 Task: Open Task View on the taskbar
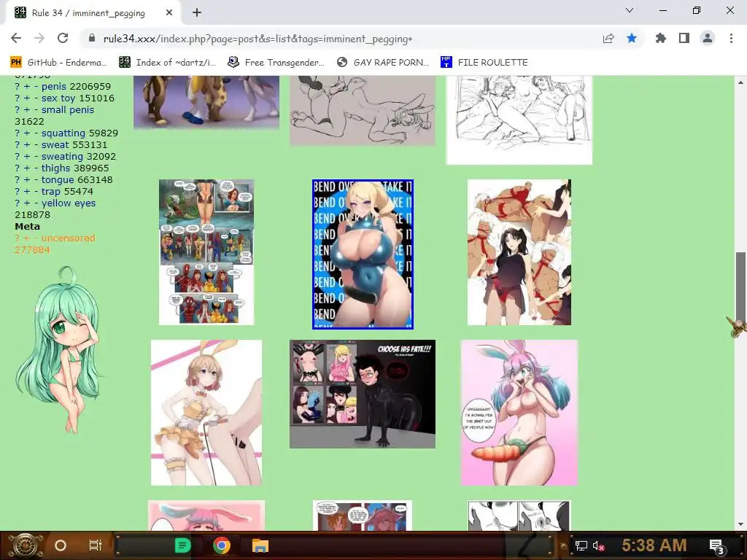click(96, 545)
